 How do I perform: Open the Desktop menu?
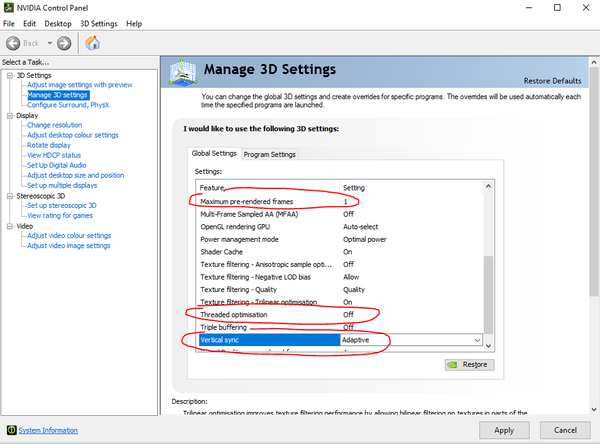point(58,24)
